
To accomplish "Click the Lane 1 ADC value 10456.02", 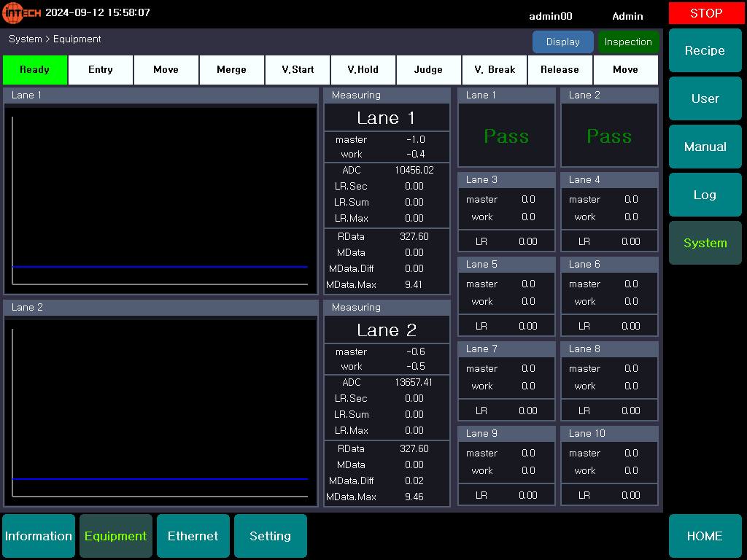I will 414,170.
